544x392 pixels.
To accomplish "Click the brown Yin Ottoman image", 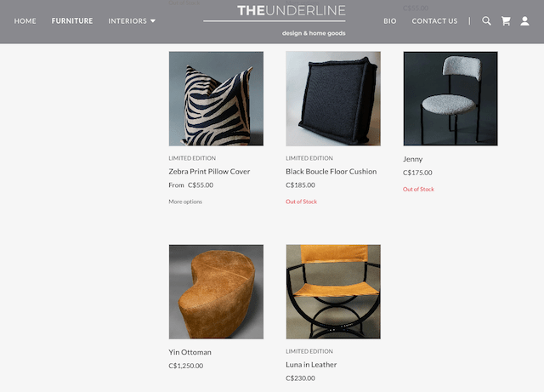I will point(216,292).
